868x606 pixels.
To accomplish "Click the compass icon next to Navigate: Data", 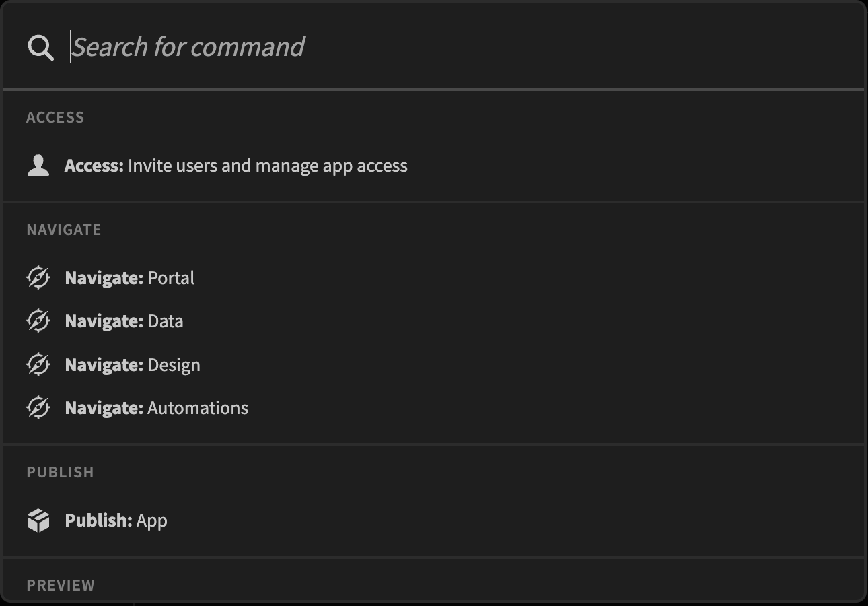I will point(38,321).
